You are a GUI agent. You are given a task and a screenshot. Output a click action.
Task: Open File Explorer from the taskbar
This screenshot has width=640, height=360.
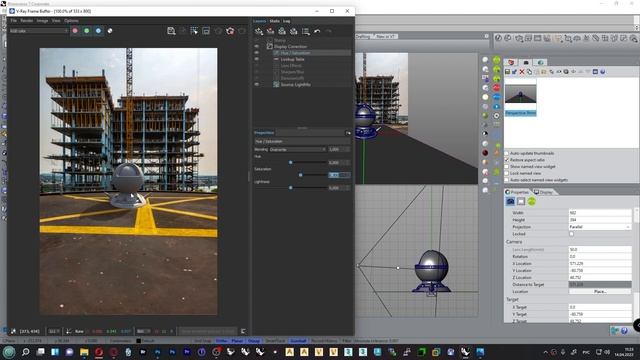[x=84, y=352]
